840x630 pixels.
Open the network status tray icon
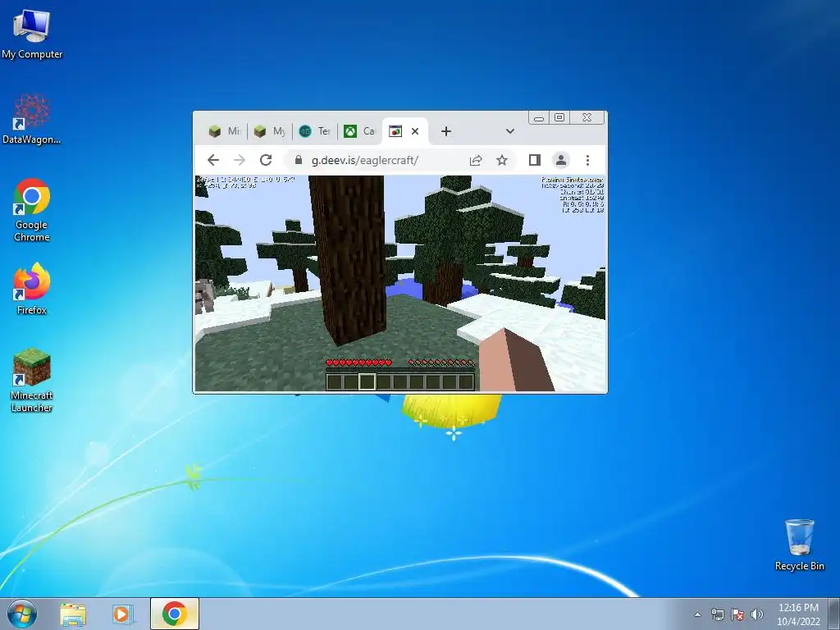pyautogui.click(x=717, y=614)
